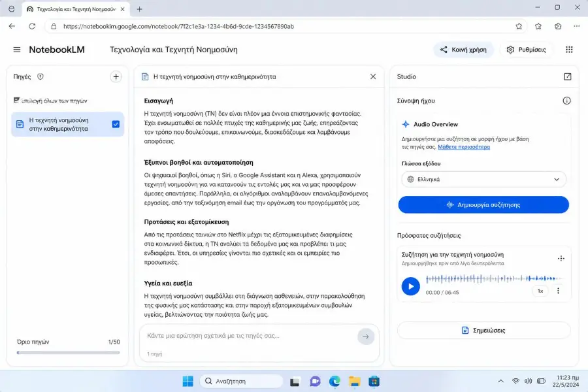Viewport: 588px width, 392px height.
Task: Open Task View on the taskbar
Action: pyautogui.click(x=295, y=382)
